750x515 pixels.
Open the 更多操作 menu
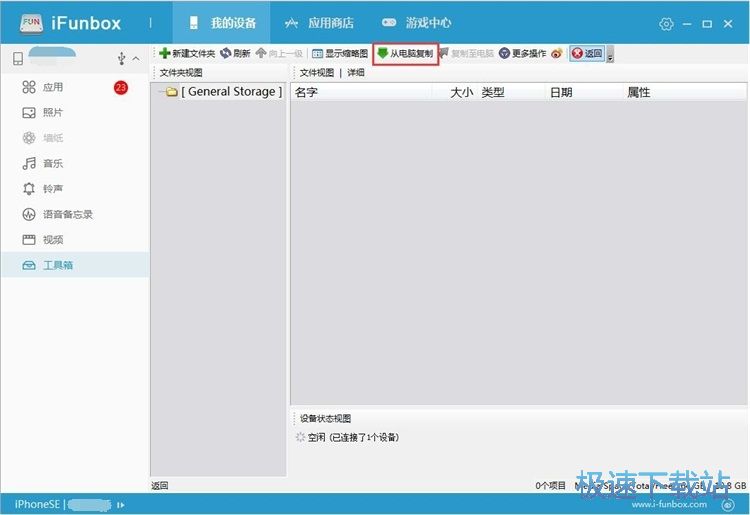click(522, 53)
